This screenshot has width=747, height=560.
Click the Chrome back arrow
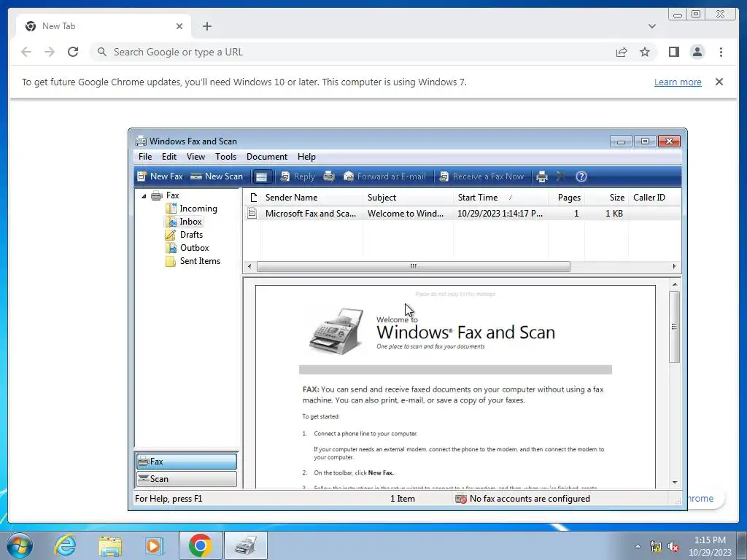coord(26,52)
